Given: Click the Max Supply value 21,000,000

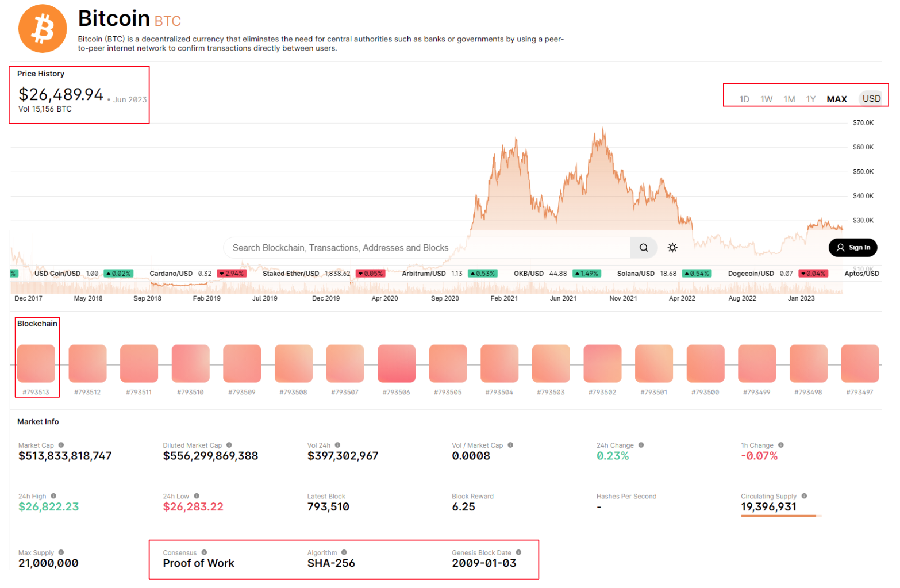Looking at the screenshot, I should click(x=48, y=563).
